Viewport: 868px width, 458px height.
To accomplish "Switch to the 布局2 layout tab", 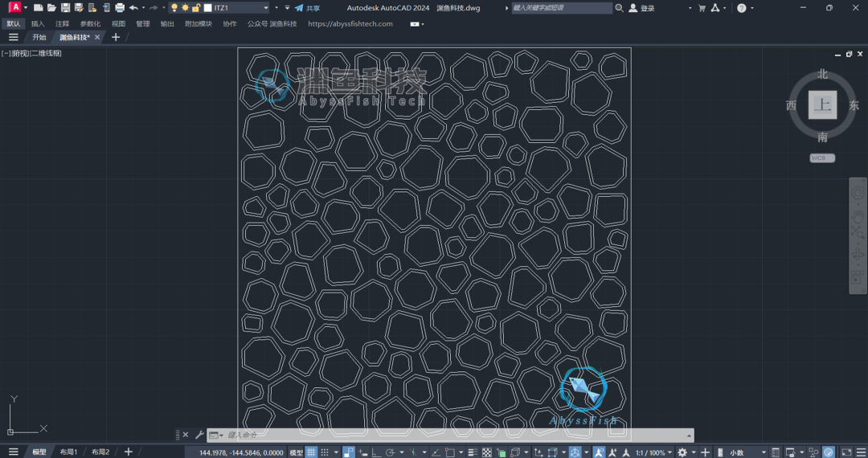I will [100, 452].
